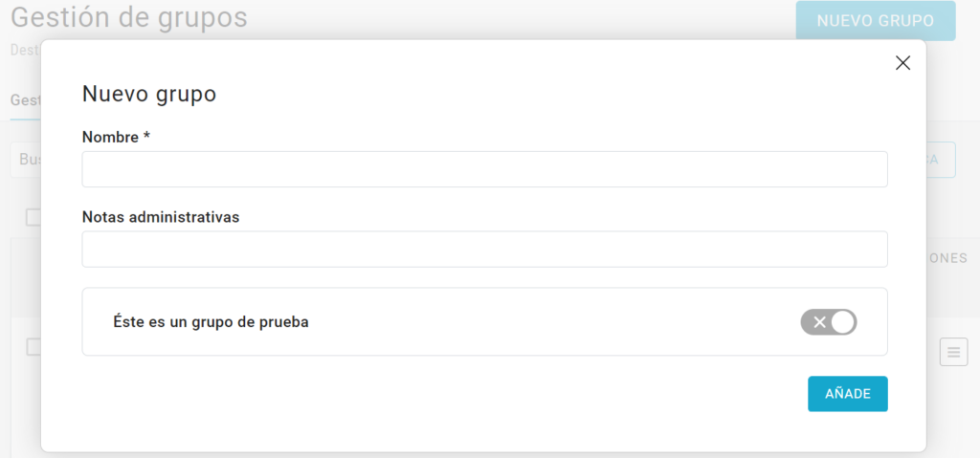Click the X mark inside the toggle switch
Viewport: 980px width, 458px height.
pos(819,322)
